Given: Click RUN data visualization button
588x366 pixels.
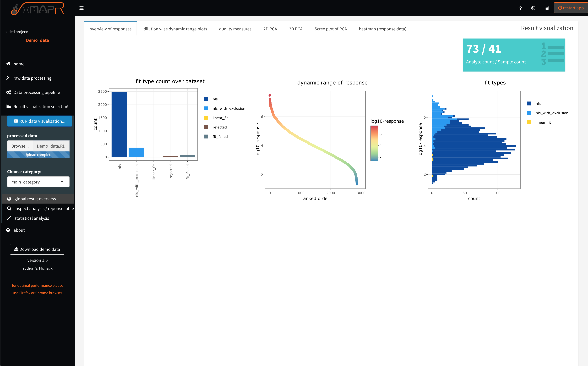Looking at the screenshot, I should pyautogui.click(x=39, y=121).
